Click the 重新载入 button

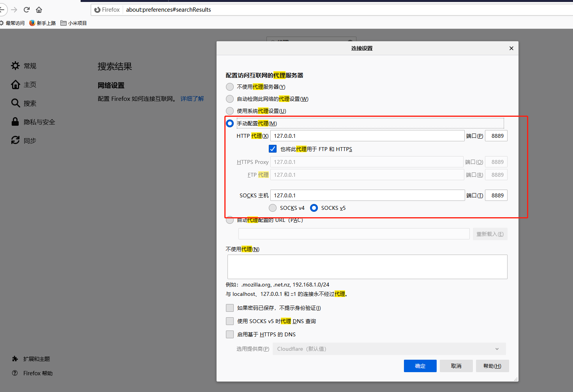coord(490,234)
